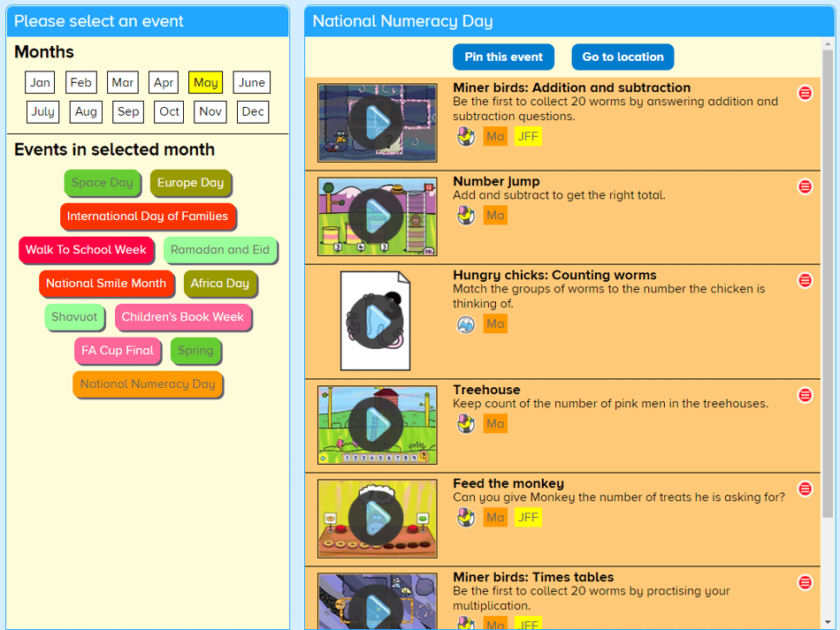The width and height of the screenshot is (840, 630).
Task: Open the red menu icon for Miner birds: Addition and subtraction
Action: pyautogui.click(x=805, y=93)
